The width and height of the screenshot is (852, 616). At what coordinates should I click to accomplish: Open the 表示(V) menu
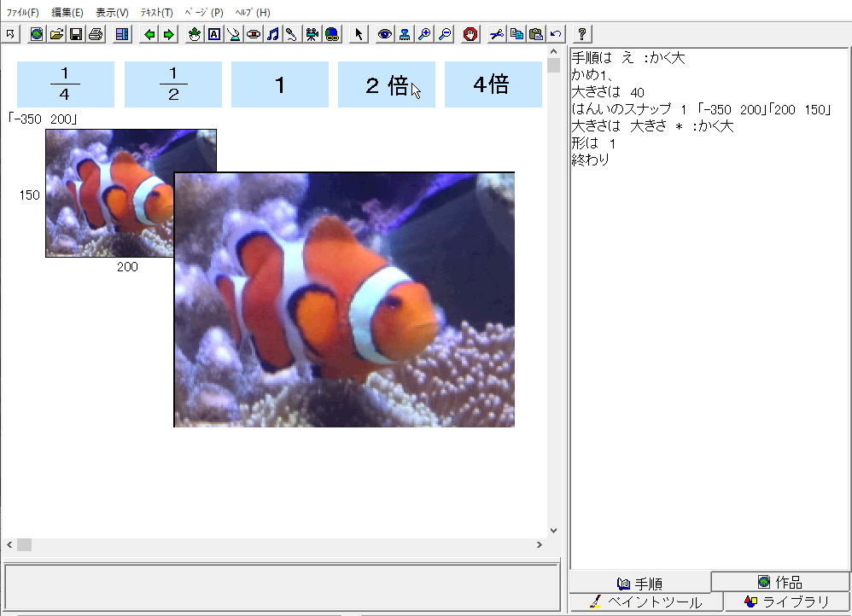[x=112, y=13]
